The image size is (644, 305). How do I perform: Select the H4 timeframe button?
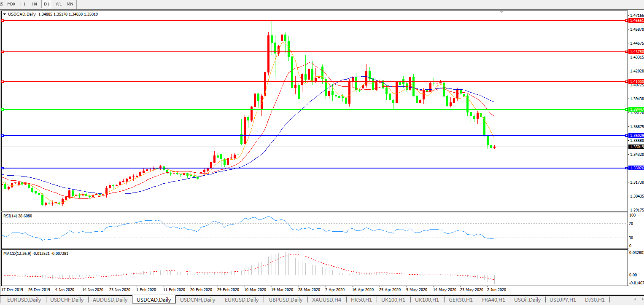pyautogui.click(x=34, y=4)
